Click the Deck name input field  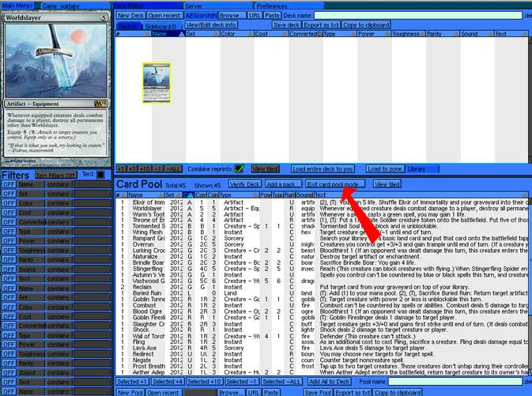pyautogui.click(x=417, y=15)
